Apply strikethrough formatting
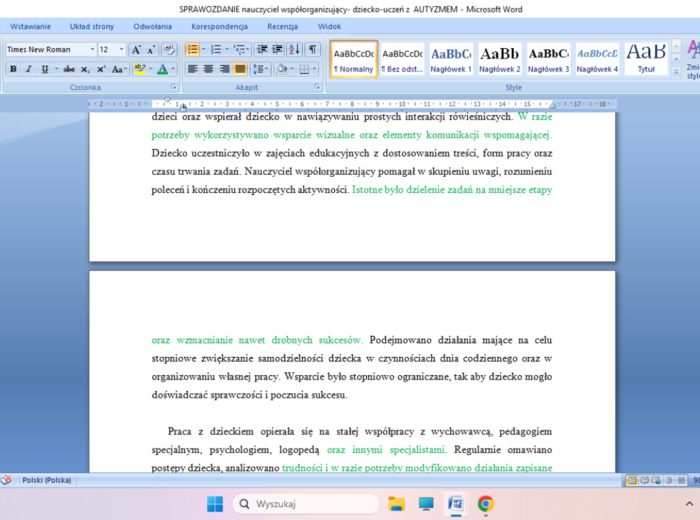This screenshot has width=700, height=520. coord(68,69)
